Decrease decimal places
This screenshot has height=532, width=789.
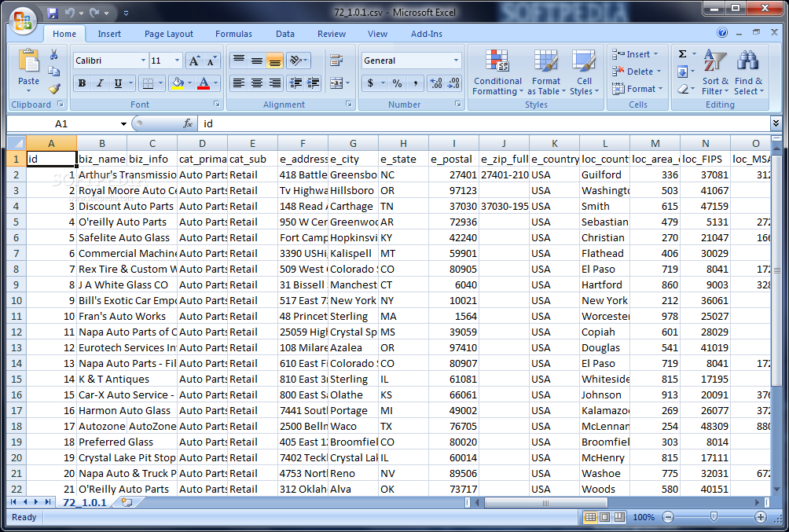point(453,83)
